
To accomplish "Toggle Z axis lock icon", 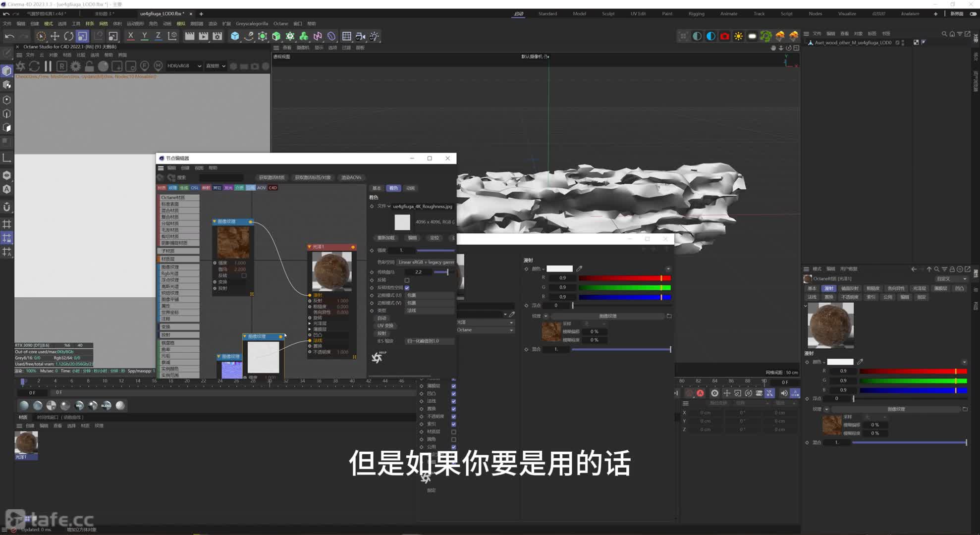I will [158, 36].
